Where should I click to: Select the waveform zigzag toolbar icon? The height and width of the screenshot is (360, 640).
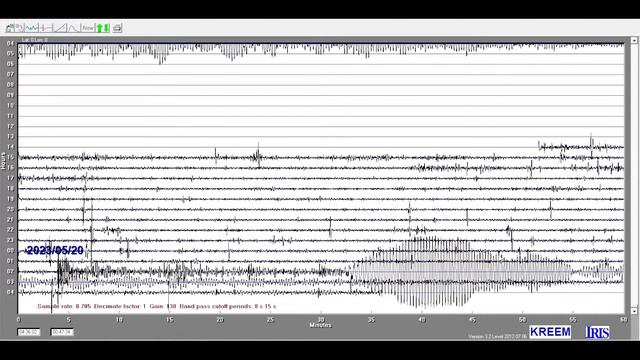pos(31,28)
